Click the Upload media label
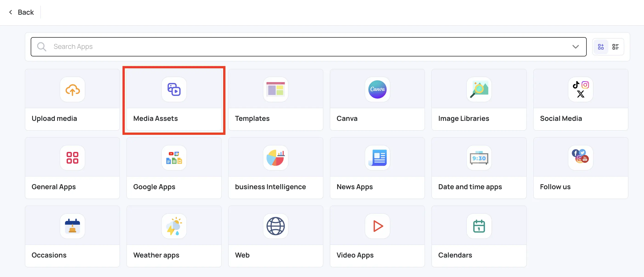The width and height of the screenshot is (644, 277). click(x=54, y=119)
